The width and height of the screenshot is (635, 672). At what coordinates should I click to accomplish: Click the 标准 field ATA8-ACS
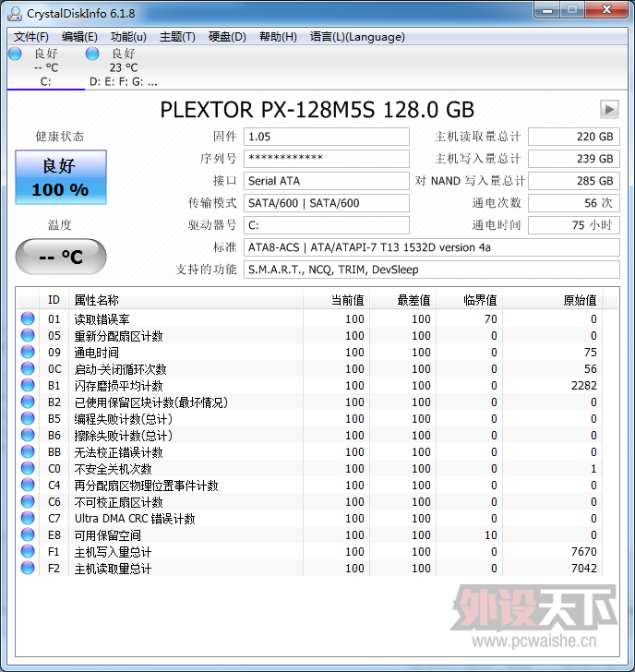432,247
